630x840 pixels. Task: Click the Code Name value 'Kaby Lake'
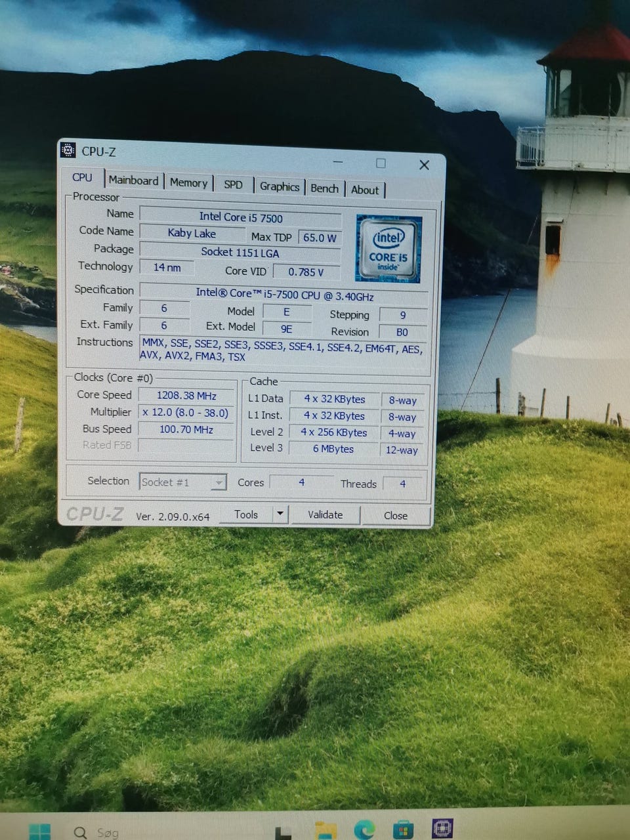(192, 233)
